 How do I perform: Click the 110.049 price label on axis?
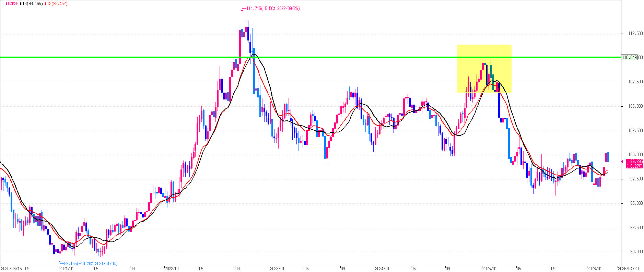tap(629, 57)
